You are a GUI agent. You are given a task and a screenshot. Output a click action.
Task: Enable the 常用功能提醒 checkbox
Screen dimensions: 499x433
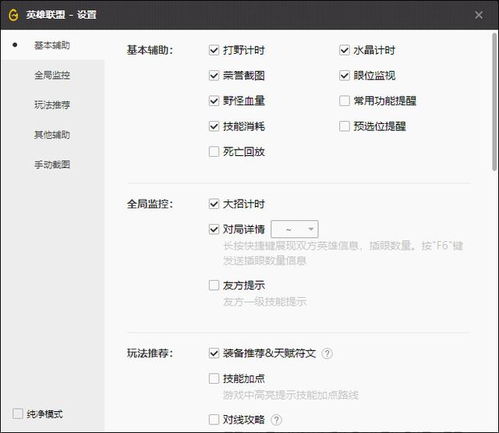344,101
